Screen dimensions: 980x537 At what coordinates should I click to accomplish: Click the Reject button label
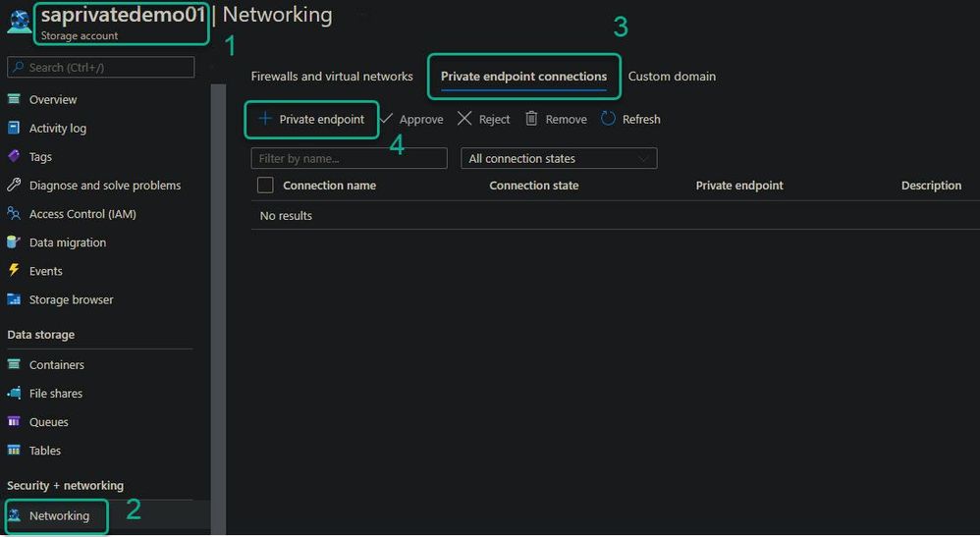click(x=494, y=120)
